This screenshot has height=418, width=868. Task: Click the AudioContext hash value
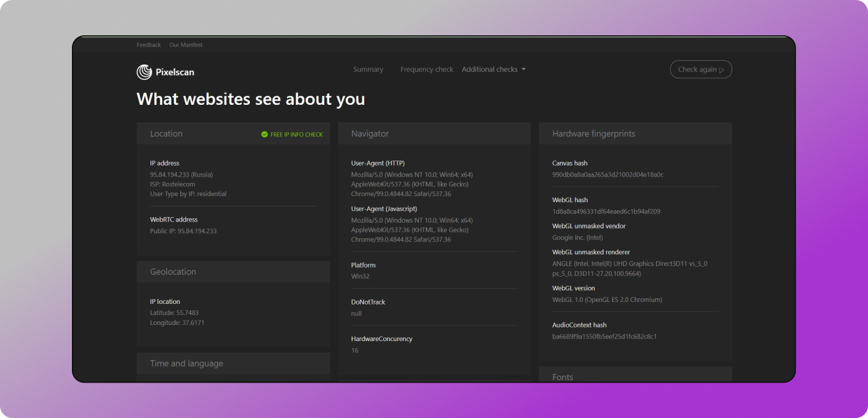pyautogui.click(x=604, y=337)
